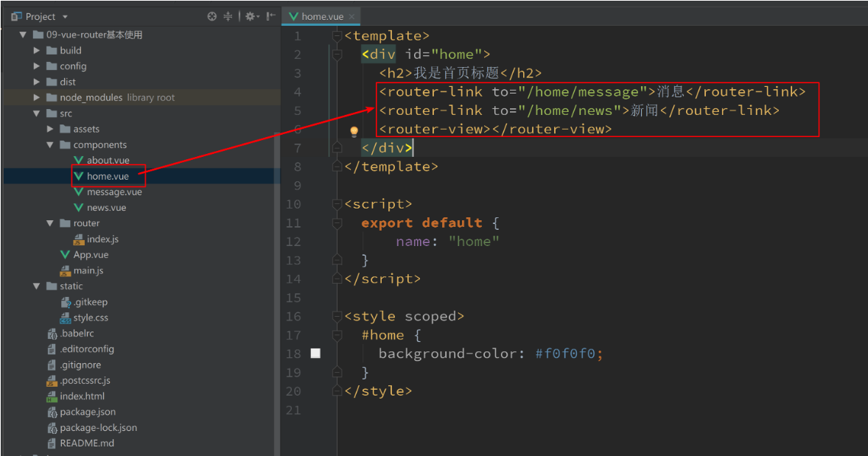Click the CSS file icon of style.css
Viewport: 868px width, 456px height.
click(66, 318)
